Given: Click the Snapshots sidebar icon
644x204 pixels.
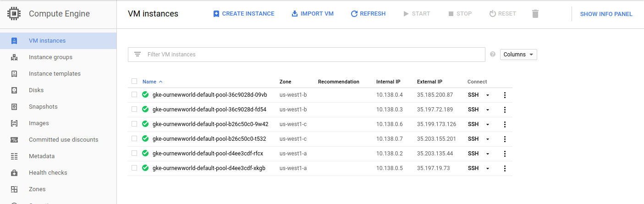Looking at the screenshot, I should point(14,107).
